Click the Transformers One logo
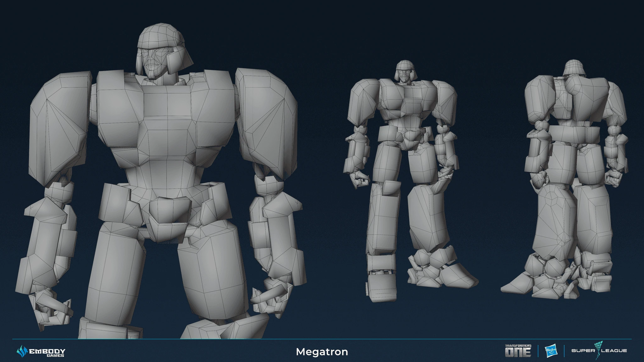 click(518, 351)
